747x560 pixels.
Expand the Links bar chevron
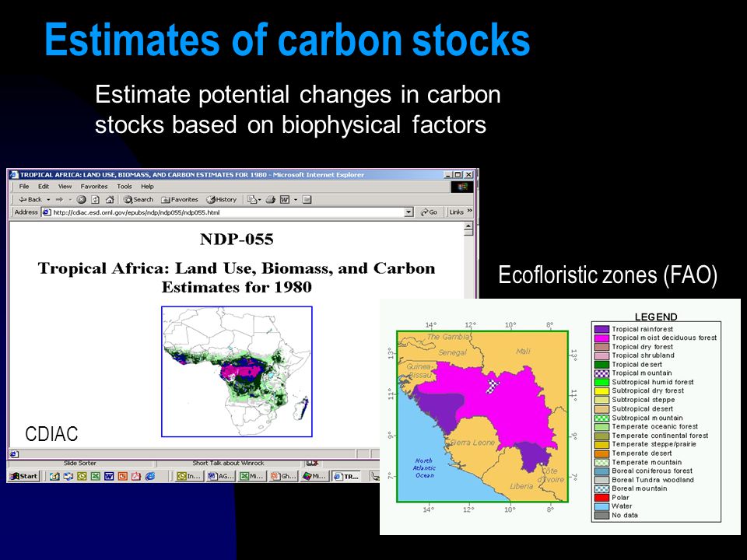470,211
